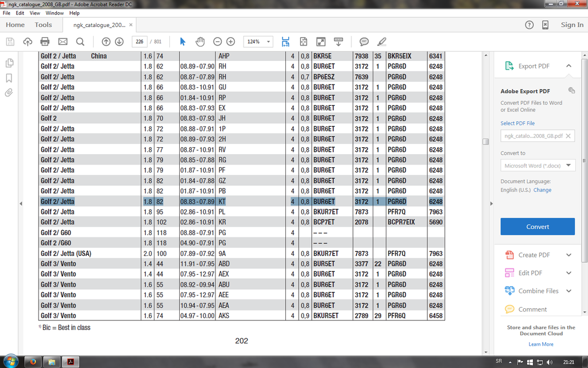Image resolution: width=588 pixels, height=368 pixels.
Task: Switch to the Home tab
Action: click(x=15, y=25)
